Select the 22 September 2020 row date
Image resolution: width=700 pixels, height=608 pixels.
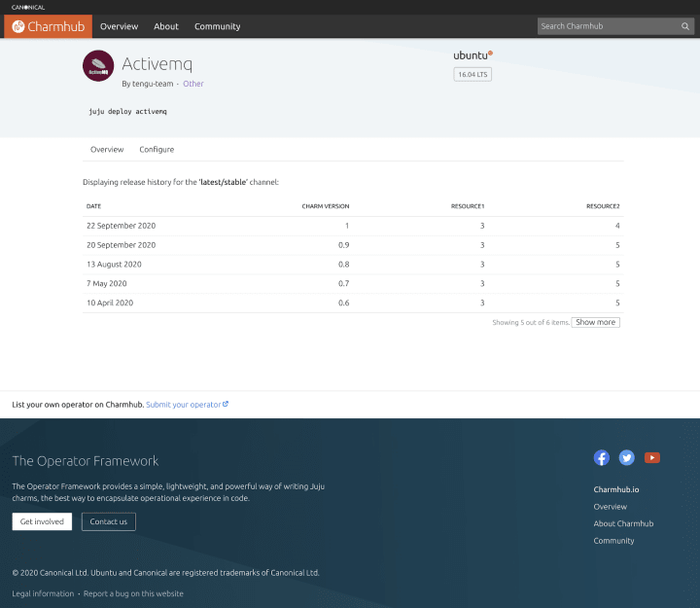121,226
